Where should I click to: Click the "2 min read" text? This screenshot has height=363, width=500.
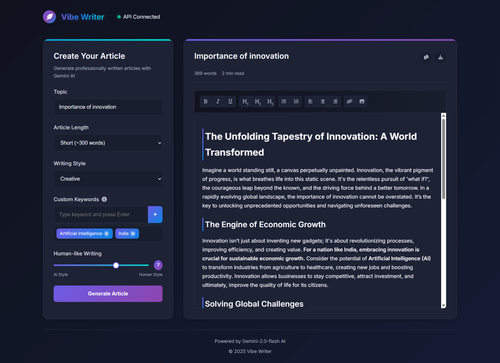pos(233,73)
